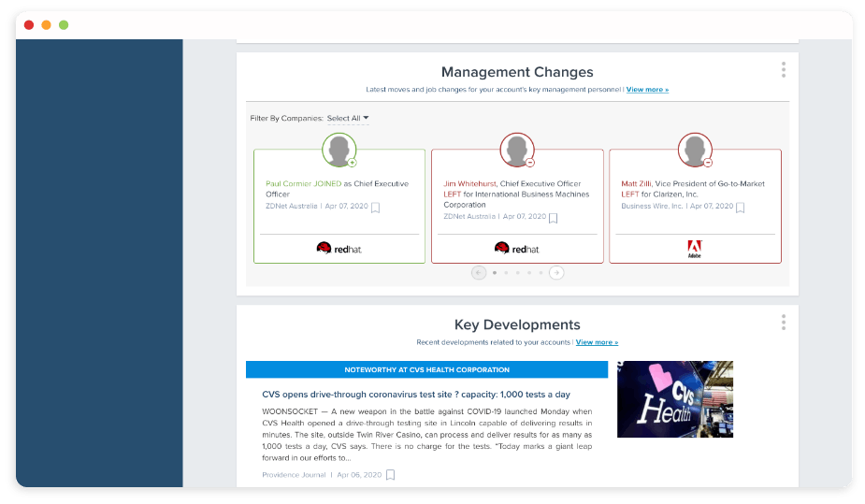Jump to last carousel pagination dot
Viewport: 865px width, 504px height.
click(541, 272)
